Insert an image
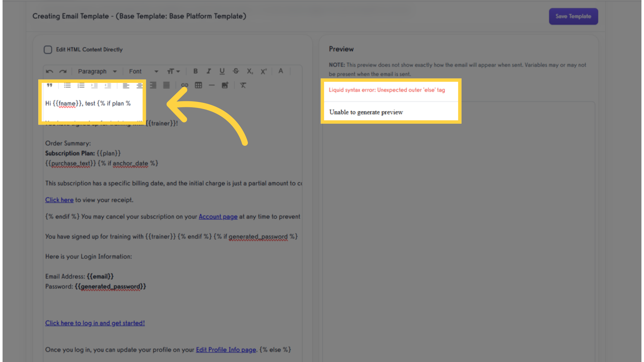Viewport: 644px width, 362px height. pyautogui.click(x=225, y=85)
